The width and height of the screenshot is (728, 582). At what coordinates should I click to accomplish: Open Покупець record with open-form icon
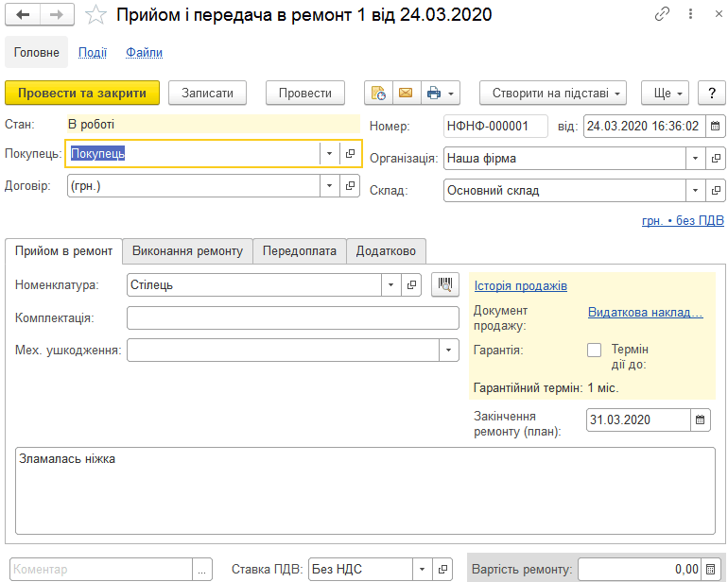[x=351, y=153]
